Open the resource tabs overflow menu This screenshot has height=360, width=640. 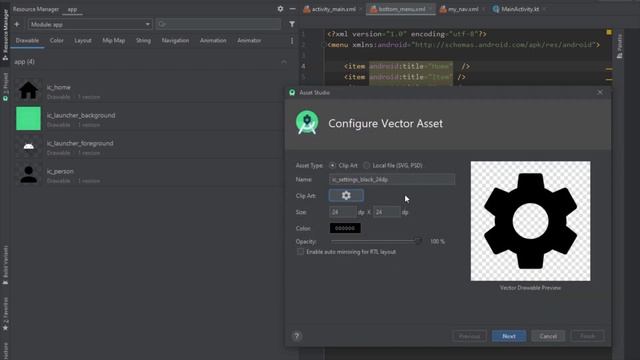(292, 40)
